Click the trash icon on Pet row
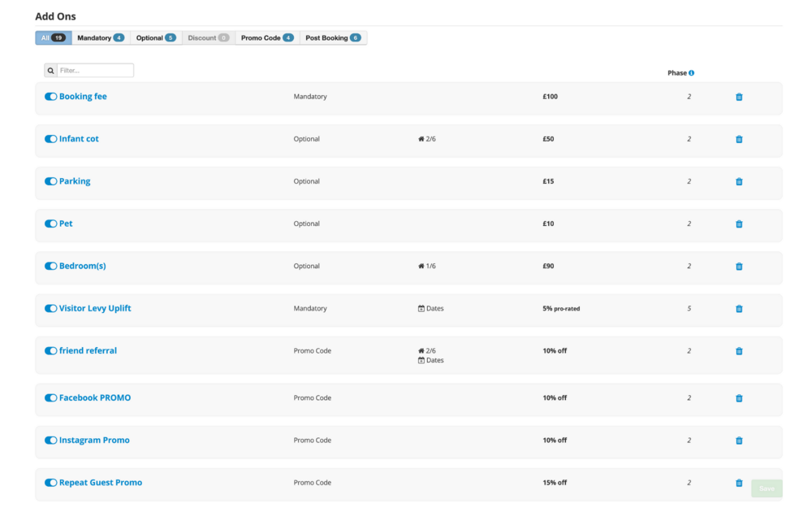812x508 pixels. tap(739, 224)
